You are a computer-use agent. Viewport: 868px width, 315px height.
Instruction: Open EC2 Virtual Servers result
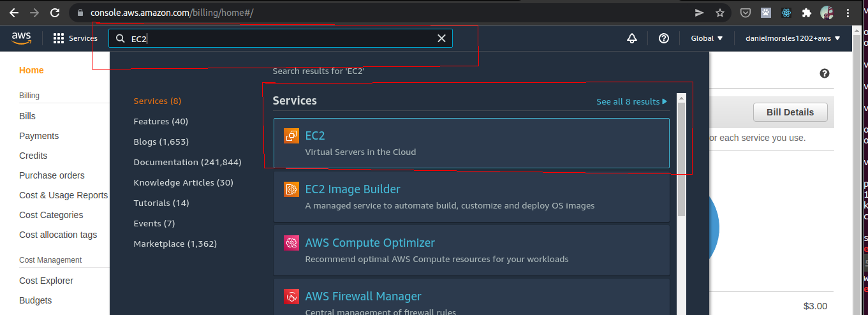471,143
